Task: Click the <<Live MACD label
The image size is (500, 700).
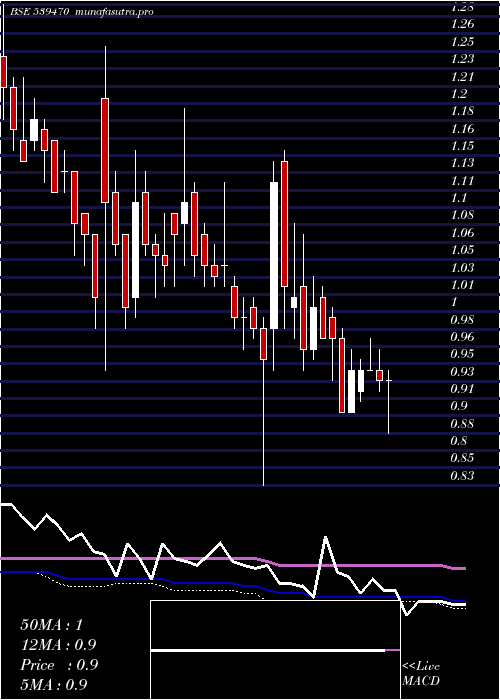Action: pyautogui.click(x=421, y=674)
